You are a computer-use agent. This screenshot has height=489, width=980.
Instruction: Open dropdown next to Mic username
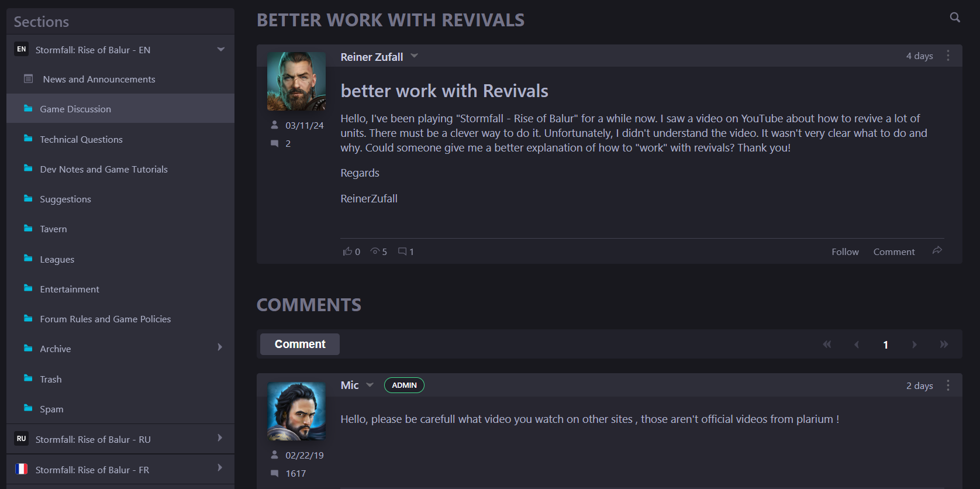click(370, 385)
